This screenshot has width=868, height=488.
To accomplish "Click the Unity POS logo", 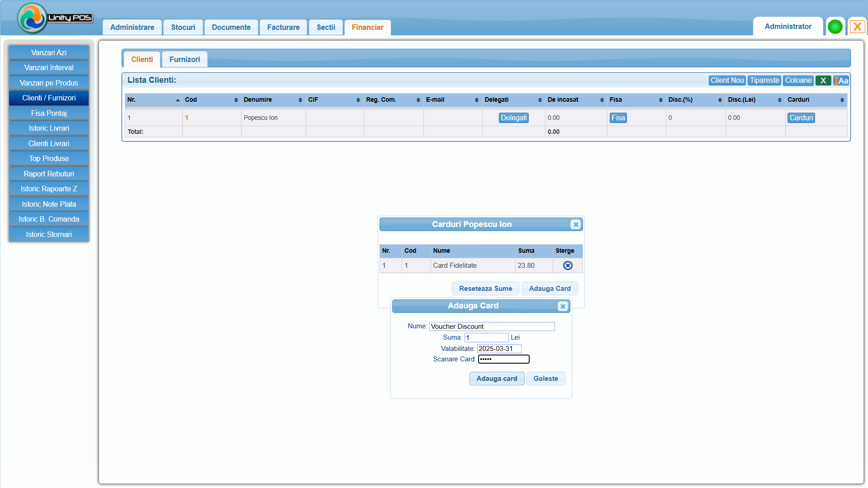I will [54, 18].
